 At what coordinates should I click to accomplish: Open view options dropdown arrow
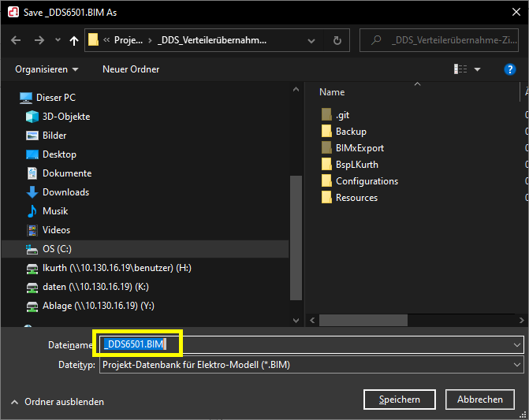[x=478, y=69]
